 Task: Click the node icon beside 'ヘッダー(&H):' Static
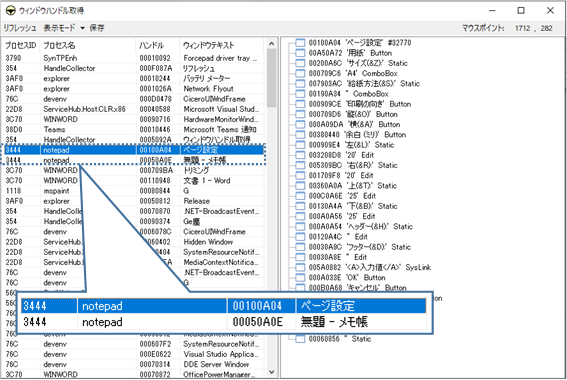point(300,227)
